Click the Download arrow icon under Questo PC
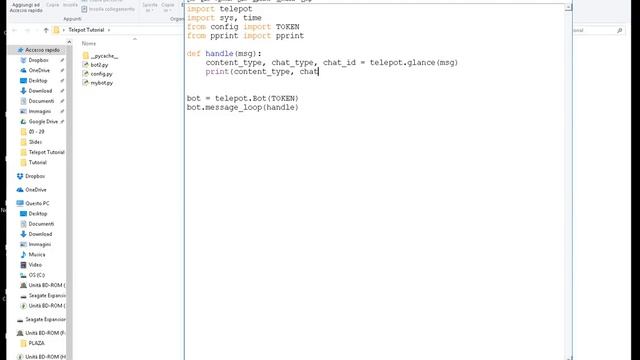This screenshot has height=360, width=640. [23, 234]
